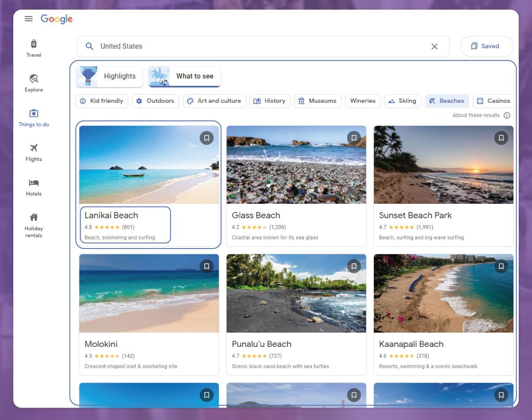
Task: Click the Google logo
Action: (57, 19)
